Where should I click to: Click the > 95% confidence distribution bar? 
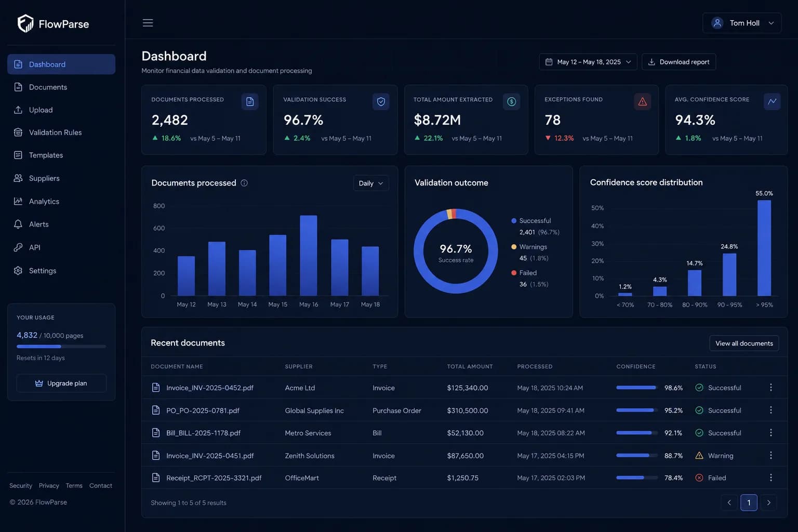pos(764,248)
